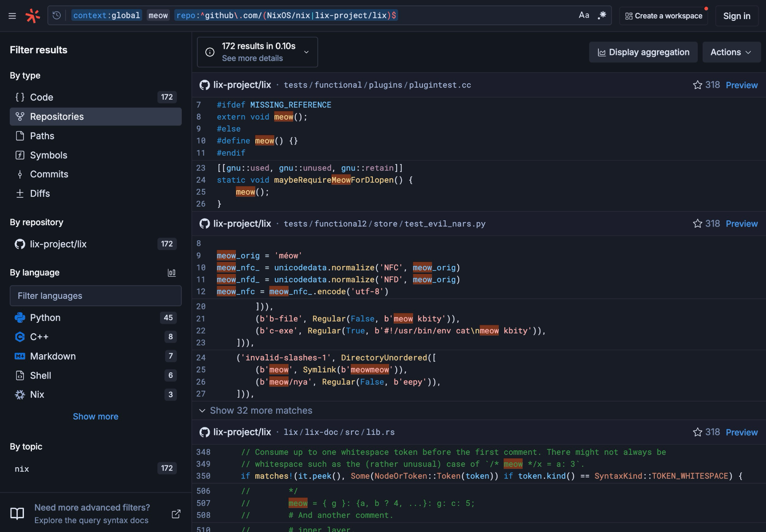Star the plugintest.cc result repository
The image size is (766, 532).
pyautogui.click(x=697, y=85)
